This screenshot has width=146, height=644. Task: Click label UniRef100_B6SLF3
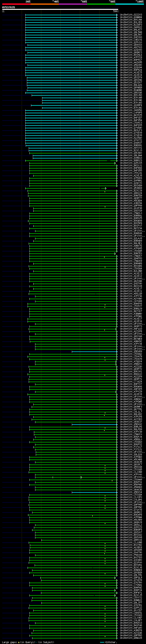click(x=131, y=130)
